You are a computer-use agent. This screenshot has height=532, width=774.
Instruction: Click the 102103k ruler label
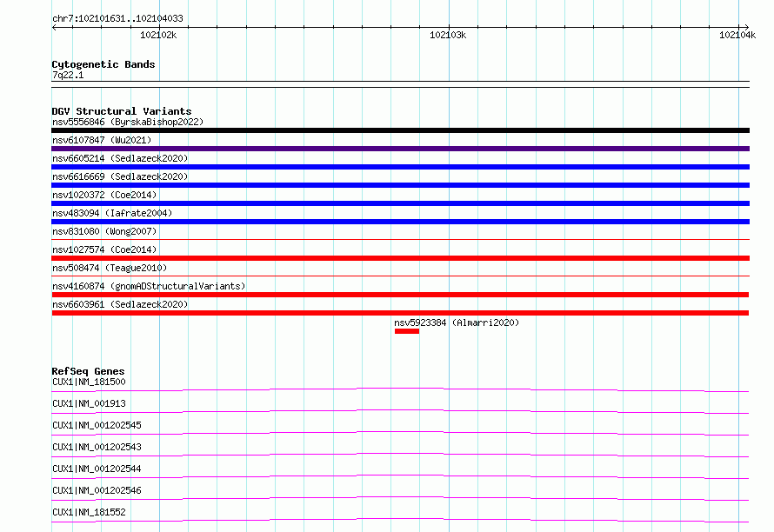click(x=448, y=35)
